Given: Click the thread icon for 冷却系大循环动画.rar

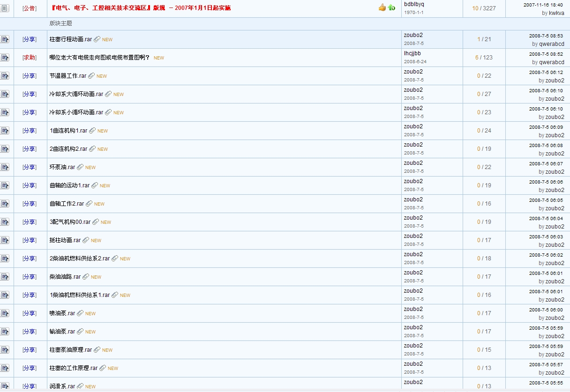Looking at the screenshot, I should click(5, 94).
